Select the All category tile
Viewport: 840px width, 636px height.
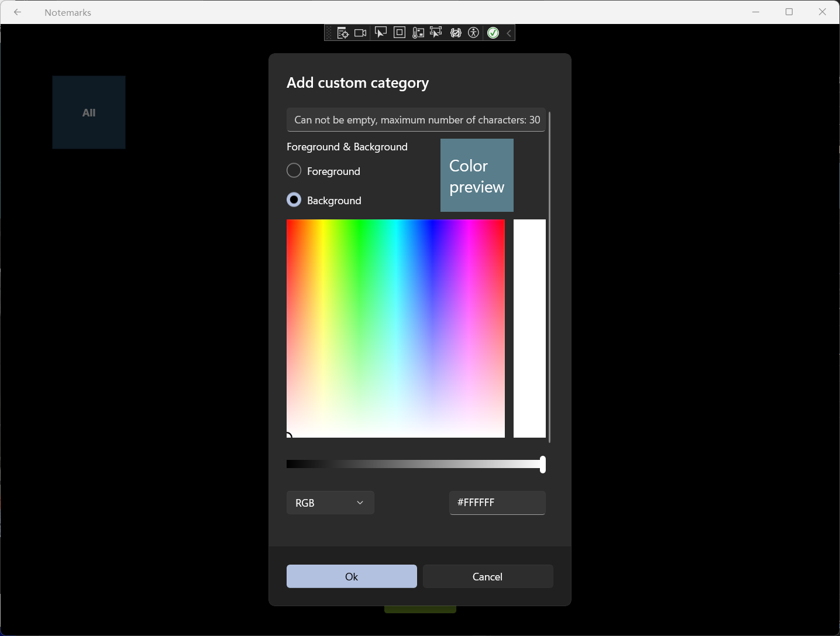pos(89,112)
